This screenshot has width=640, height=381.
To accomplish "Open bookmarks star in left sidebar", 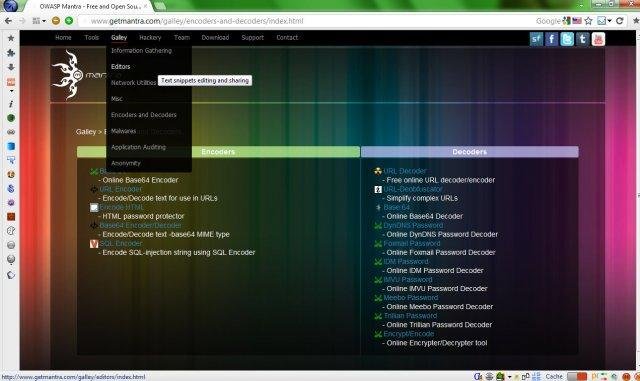I will tap(11, 38).
